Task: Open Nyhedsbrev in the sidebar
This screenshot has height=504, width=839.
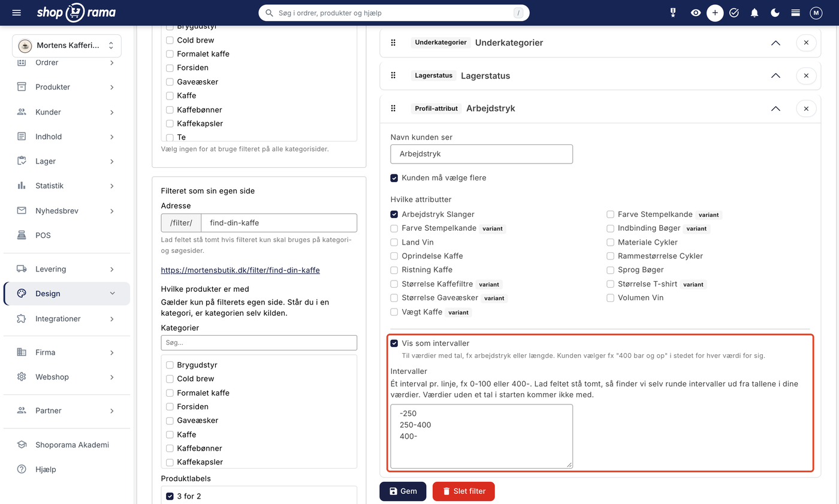Action: point(67,210)
